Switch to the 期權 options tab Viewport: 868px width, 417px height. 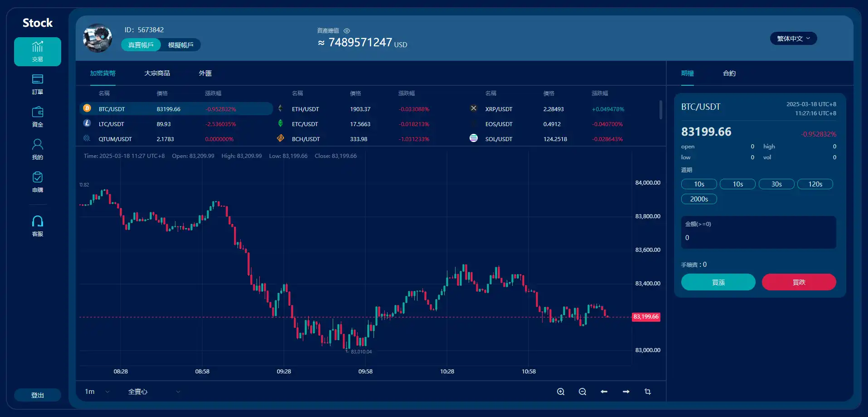687,73
